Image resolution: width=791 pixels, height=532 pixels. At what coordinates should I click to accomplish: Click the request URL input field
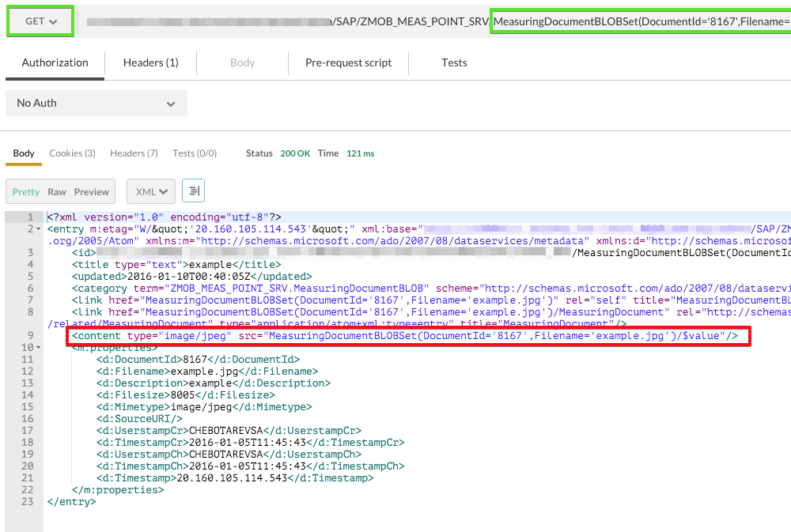tap(435, 21)
